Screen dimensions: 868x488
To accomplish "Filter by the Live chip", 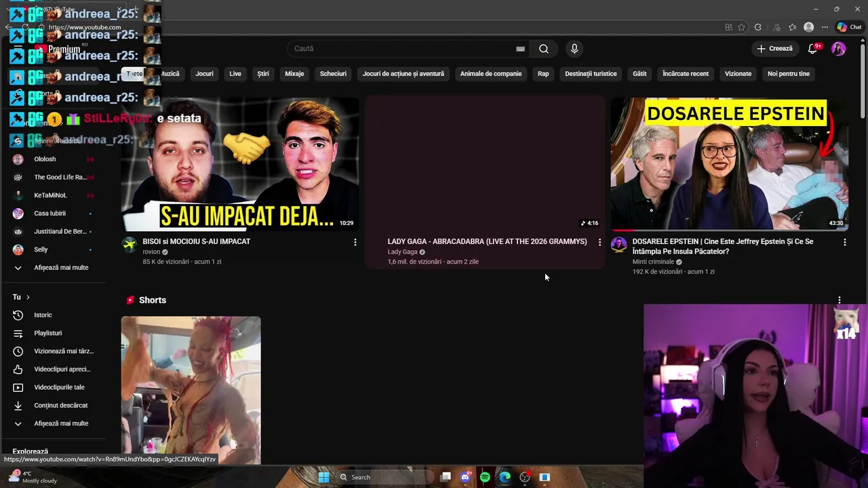I will 235,74.
